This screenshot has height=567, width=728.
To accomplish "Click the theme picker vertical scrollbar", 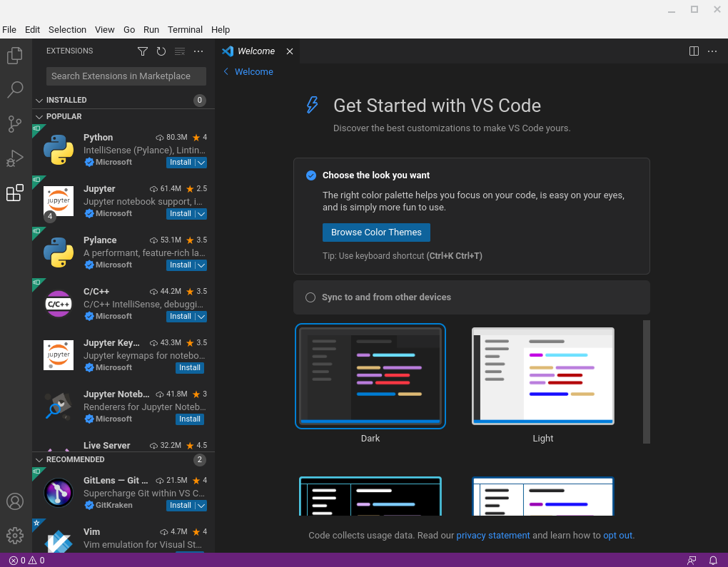I will coord(647,382).
